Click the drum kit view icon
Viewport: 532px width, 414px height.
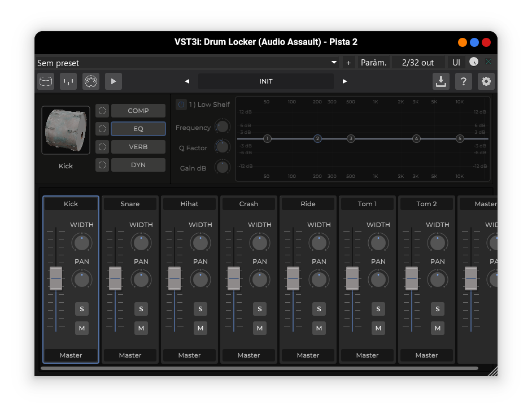[46, 81]
